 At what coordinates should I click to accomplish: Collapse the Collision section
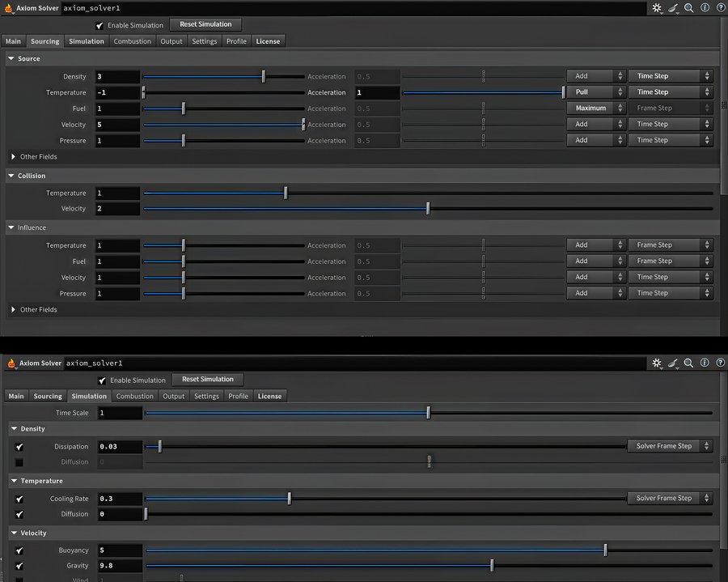coord(11,176)
